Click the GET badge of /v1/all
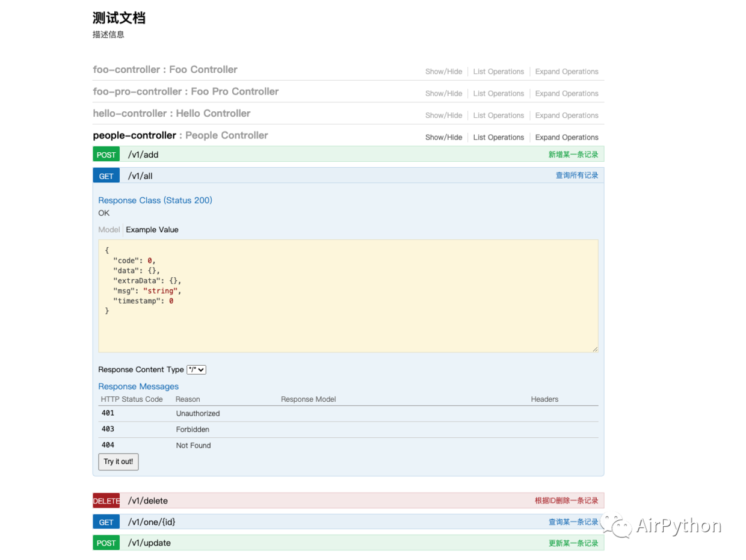 [x=106, y=176]
